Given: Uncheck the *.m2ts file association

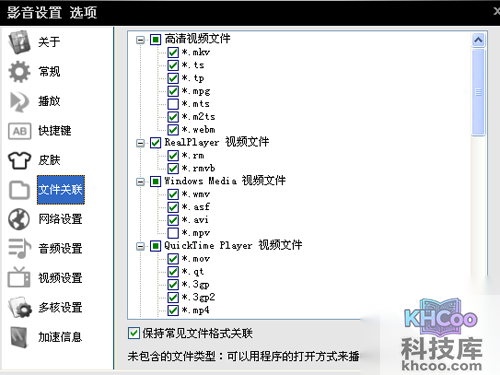Looking at the screenshot, I should [x=173, y=117].
